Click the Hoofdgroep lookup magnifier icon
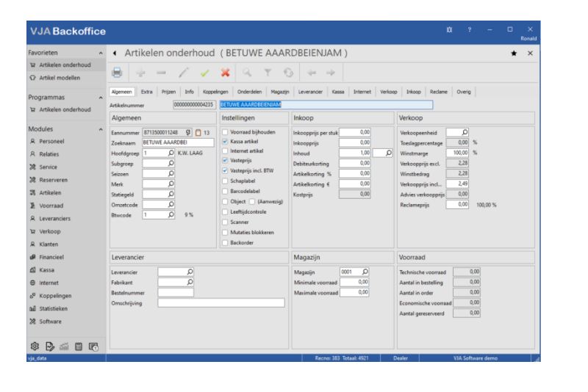 tap(171, 153)
